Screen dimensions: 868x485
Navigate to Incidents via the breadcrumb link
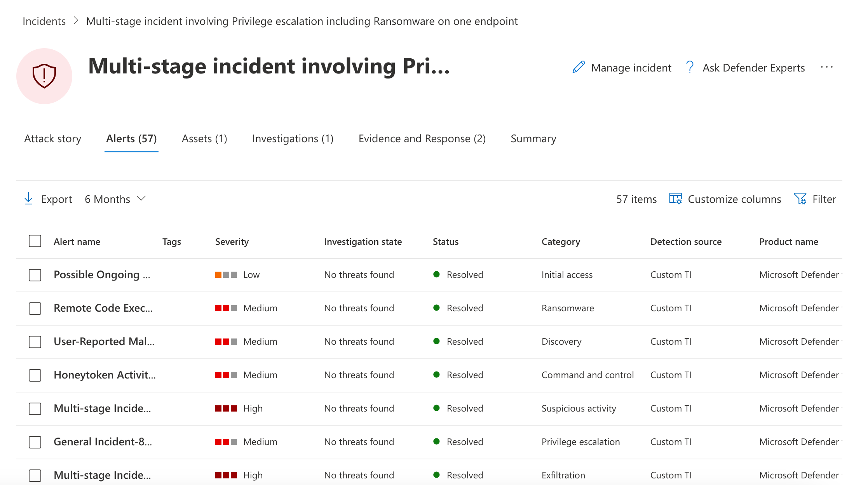[x=44, y=21]
